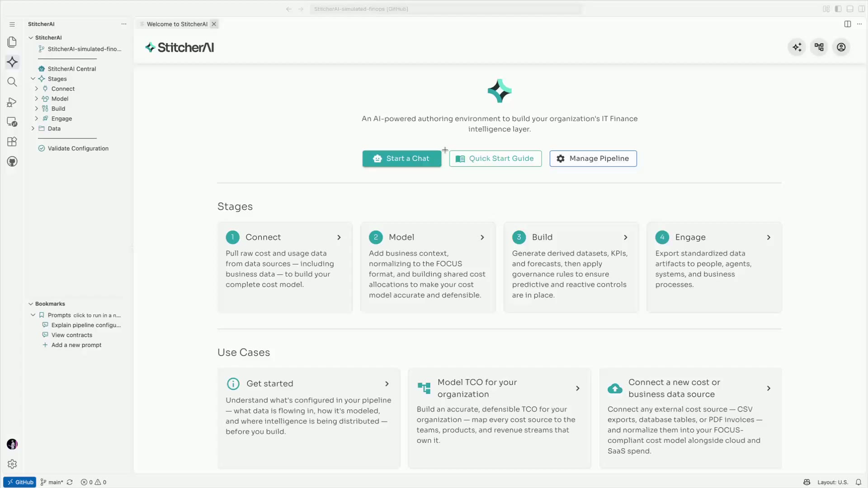Expand the Connect tree node
Image resolution: width=868 pixels, height=488 pixels.
pyautogui.click(x=37, y=89)
